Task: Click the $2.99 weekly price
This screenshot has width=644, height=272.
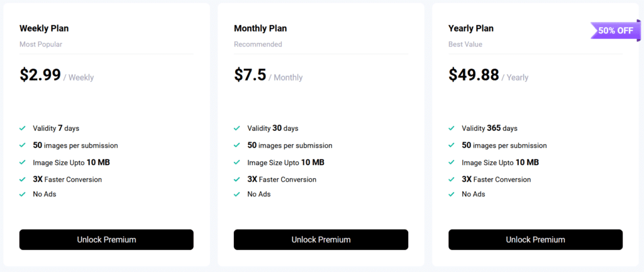Action: (x=40, y=75)
